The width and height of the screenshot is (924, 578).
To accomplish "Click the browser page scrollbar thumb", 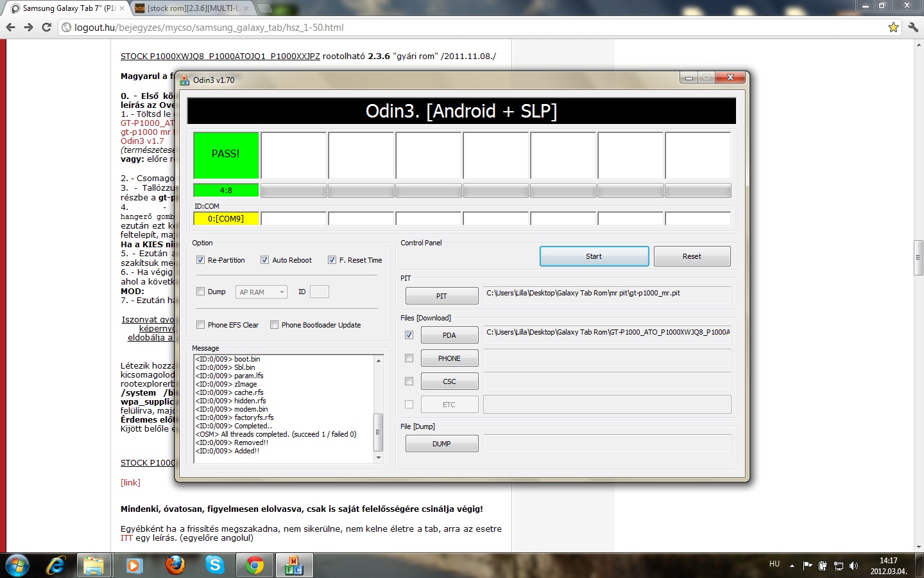I will 919,258.
